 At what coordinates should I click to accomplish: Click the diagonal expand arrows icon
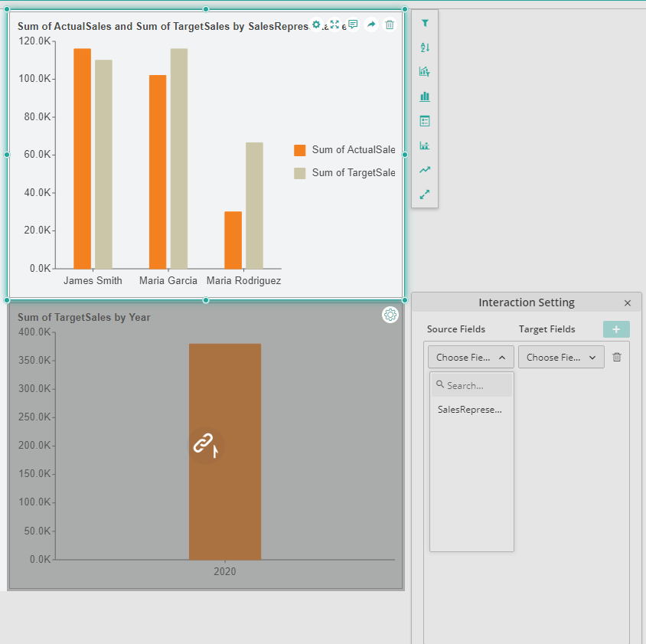coord(425,195)
